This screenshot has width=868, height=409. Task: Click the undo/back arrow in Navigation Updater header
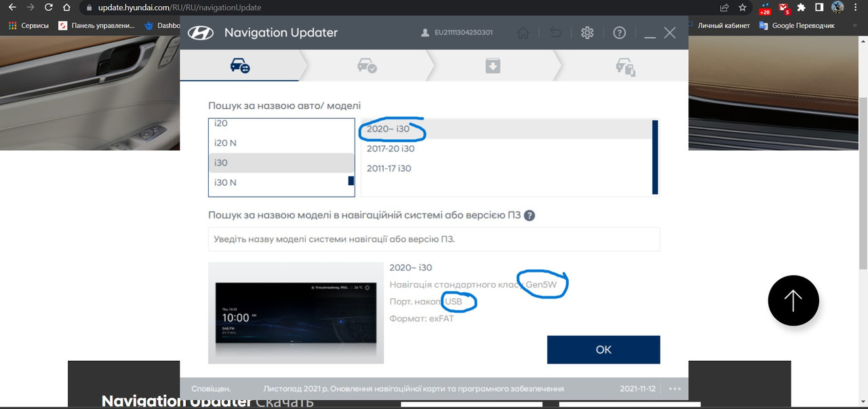[x=555, y=33]
